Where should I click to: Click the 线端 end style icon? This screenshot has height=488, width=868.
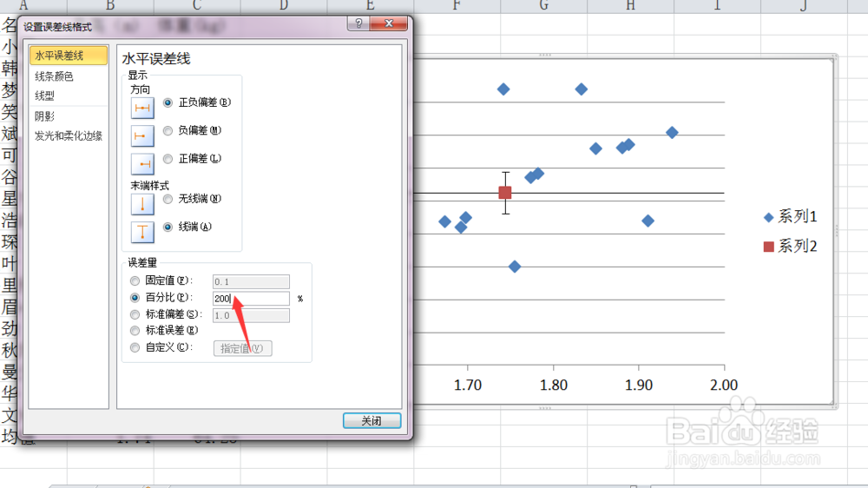tap(142, 232)
